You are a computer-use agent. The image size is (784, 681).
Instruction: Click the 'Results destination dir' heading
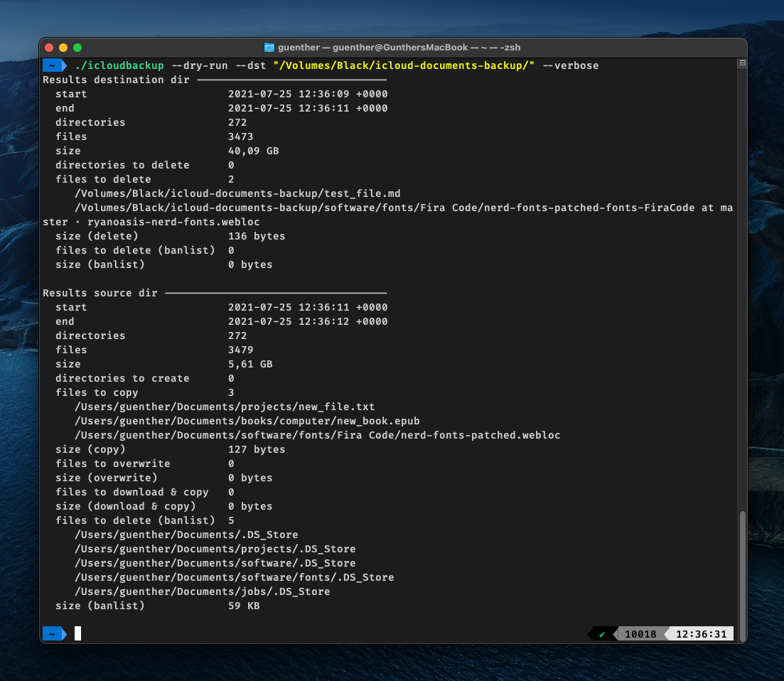pos(116,80)
